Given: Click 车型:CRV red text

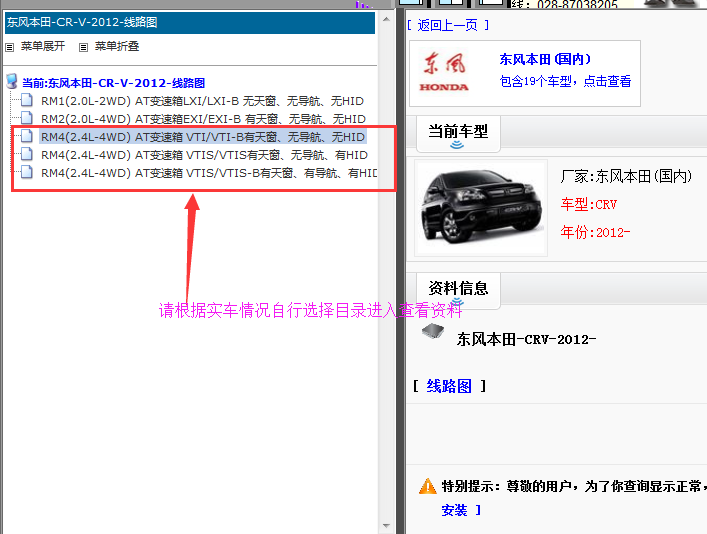Looking at the screenshot, I should (588, 205).
